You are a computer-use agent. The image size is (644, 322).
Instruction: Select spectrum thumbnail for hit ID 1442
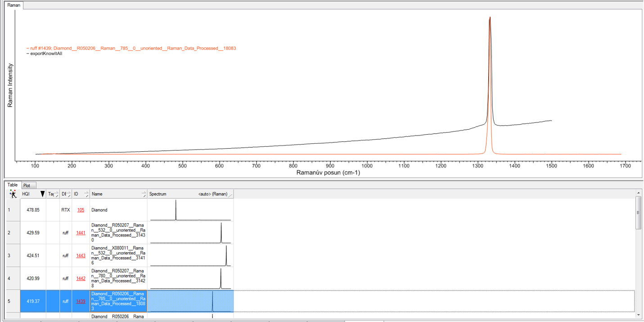[x=190, y=278]
